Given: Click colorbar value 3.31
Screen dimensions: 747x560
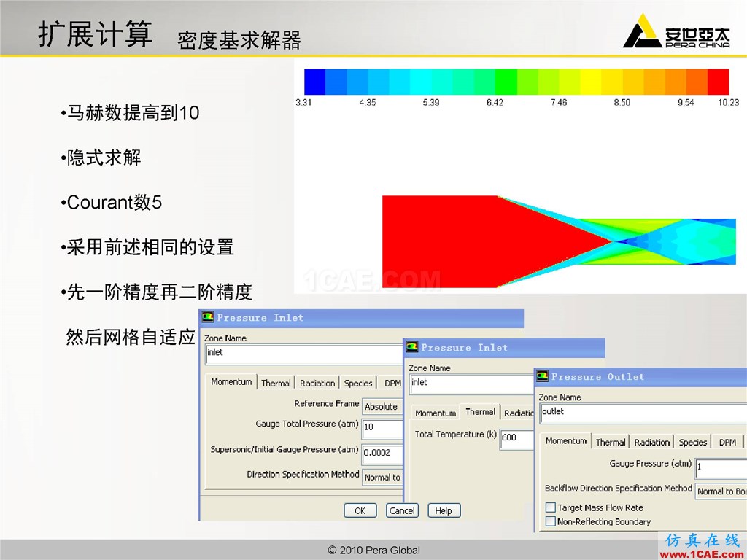Looking at the screenshot, I should tap(303, 102).
